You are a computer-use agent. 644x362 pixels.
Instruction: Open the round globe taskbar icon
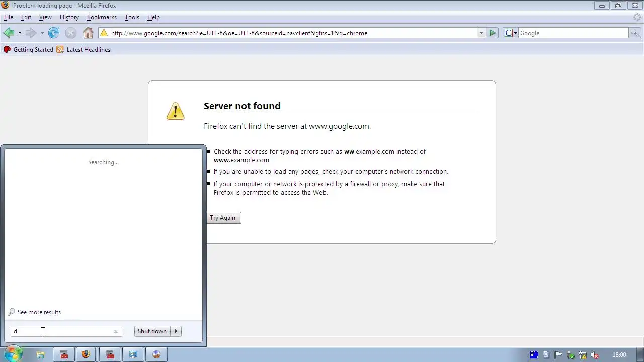pyautogui.click(x=156, y=354)
